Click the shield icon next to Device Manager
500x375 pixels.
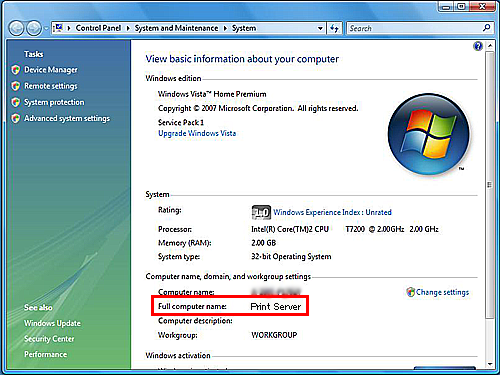tap(15, 70)
